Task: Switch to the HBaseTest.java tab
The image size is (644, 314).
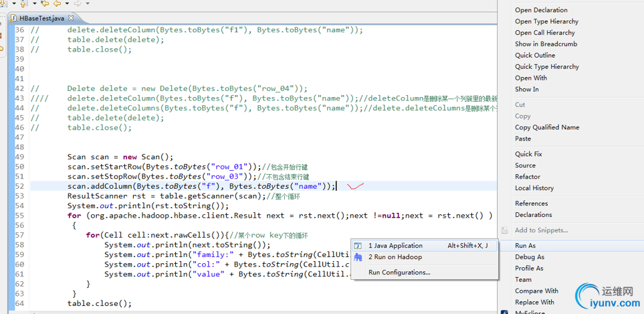Action: click(42, 18)
